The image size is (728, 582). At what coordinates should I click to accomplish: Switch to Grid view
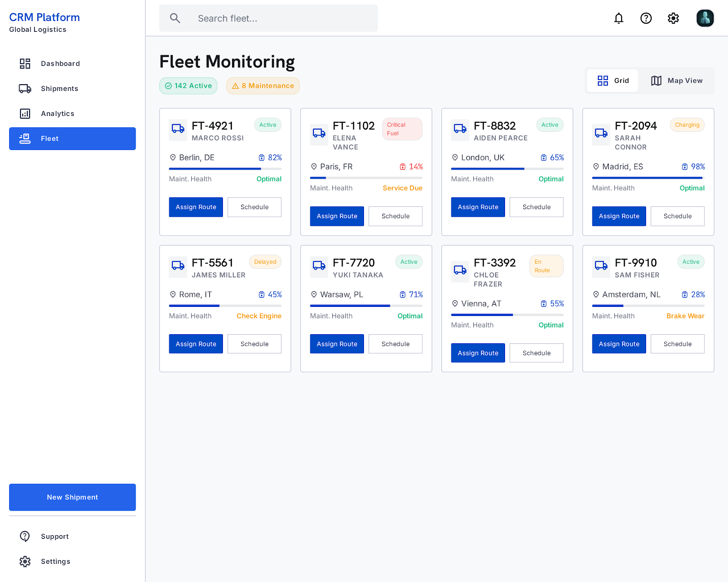point(613,80)
